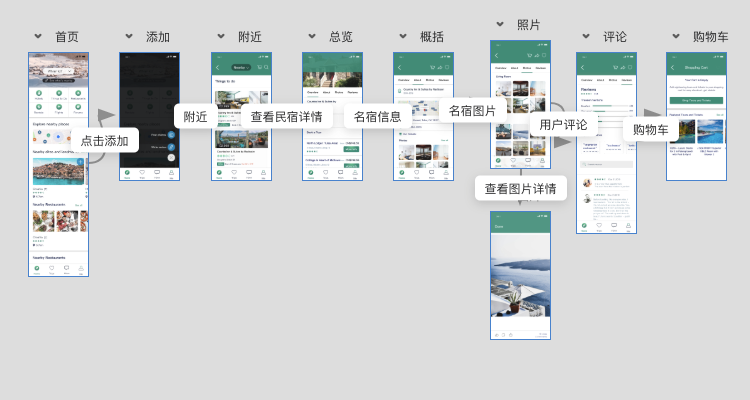The image size is (750, 400).
Task: Select the 用户评论 flow label
Action: pyautogui.click(x=563, y=125)
